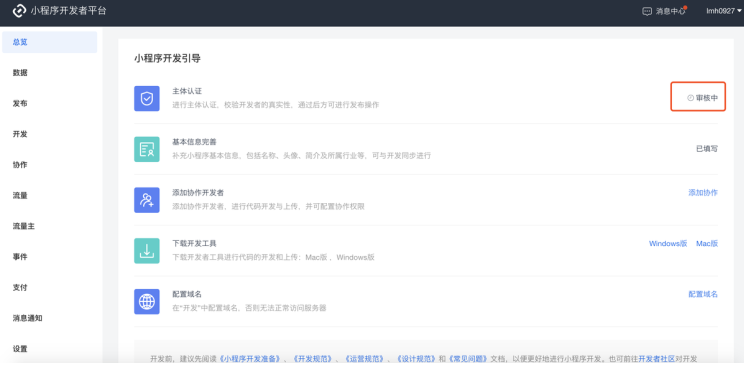
Task: Expand the lmh0927 account dropdown
Action: pos(724,11)
